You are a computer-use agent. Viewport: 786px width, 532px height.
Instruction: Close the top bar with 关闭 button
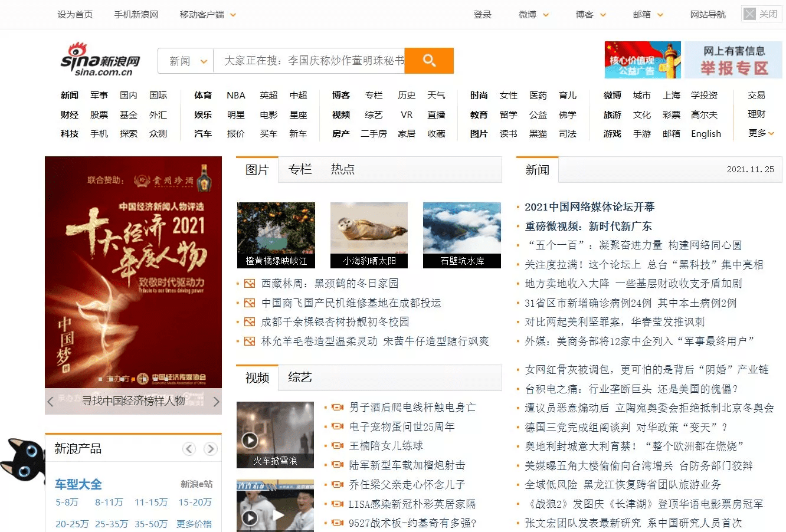point(762,14)
